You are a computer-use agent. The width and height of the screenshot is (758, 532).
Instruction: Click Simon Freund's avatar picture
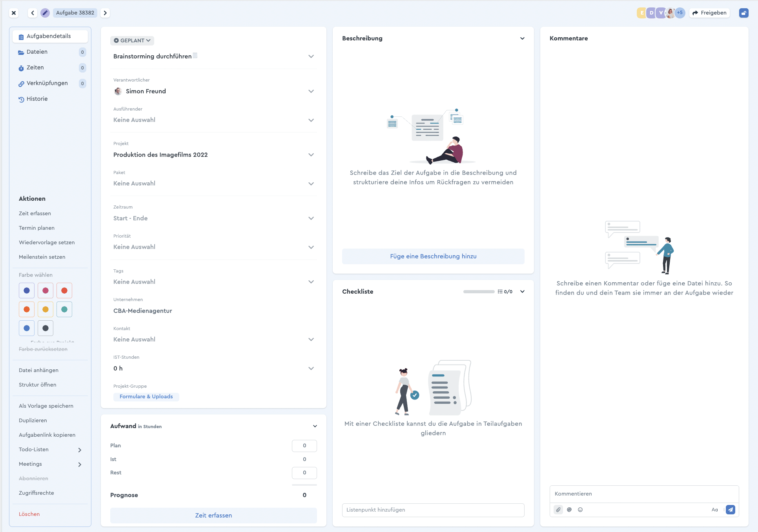click(x=118, y=91)
